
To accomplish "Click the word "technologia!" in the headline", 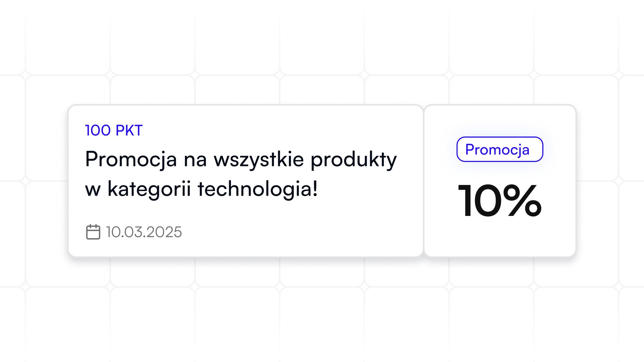I will [258, 189].
